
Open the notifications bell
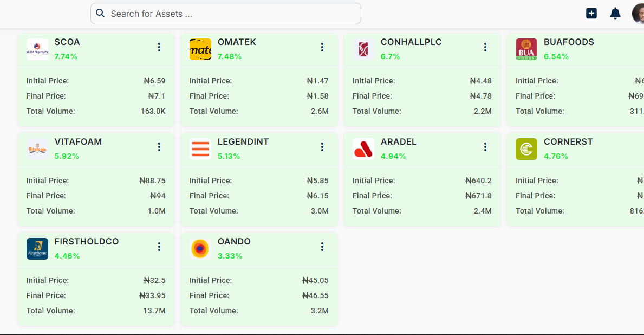615,14
